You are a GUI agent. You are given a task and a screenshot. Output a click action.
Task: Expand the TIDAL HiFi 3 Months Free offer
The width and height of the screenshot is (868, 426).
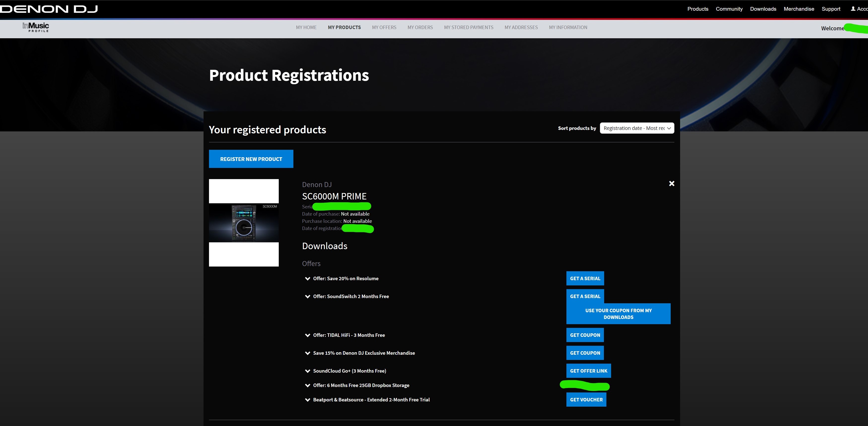click(308, 335)
